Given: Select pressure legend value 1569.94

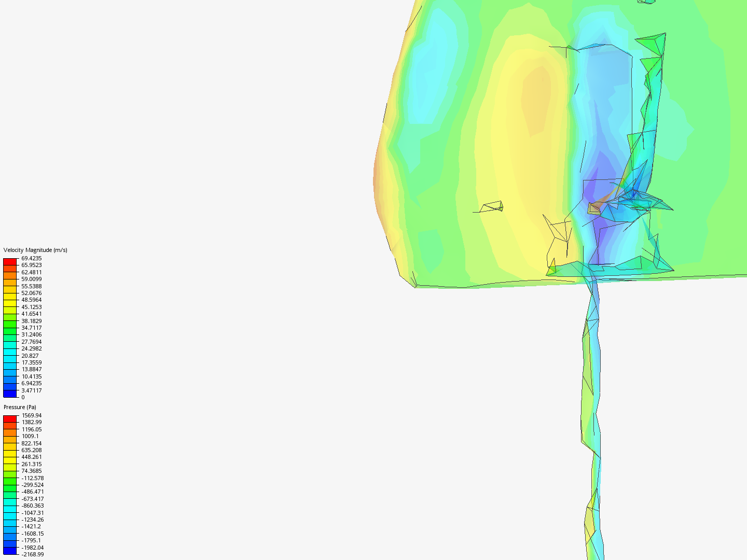Looking at the screenshot, I should [32, 415].
